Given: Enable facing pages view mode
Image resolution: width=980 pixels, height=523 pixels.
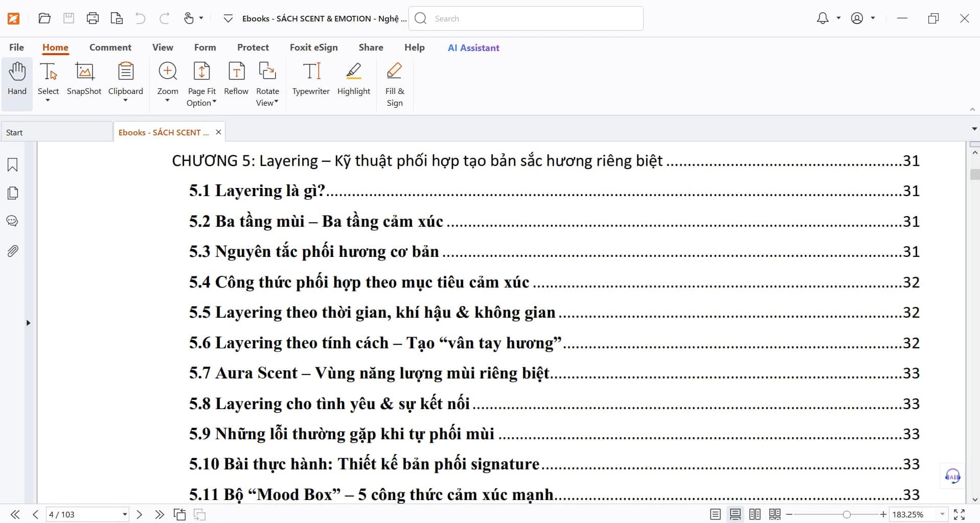Looking at the screenshot, I should (755, 514).
